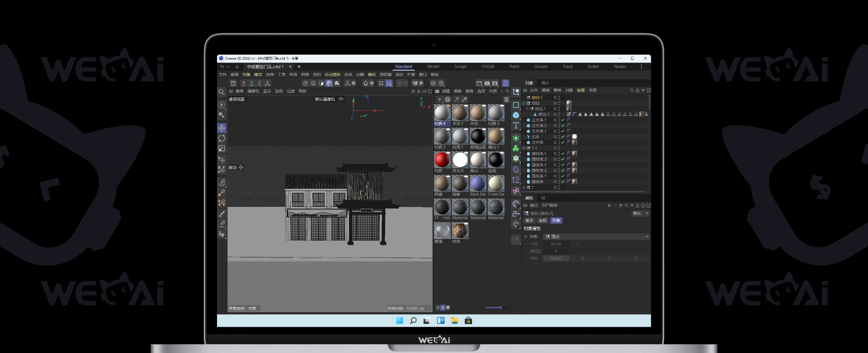Screen dimensions: 868x353
Task: Activate the live selection tool
Action: click(222, 105)
